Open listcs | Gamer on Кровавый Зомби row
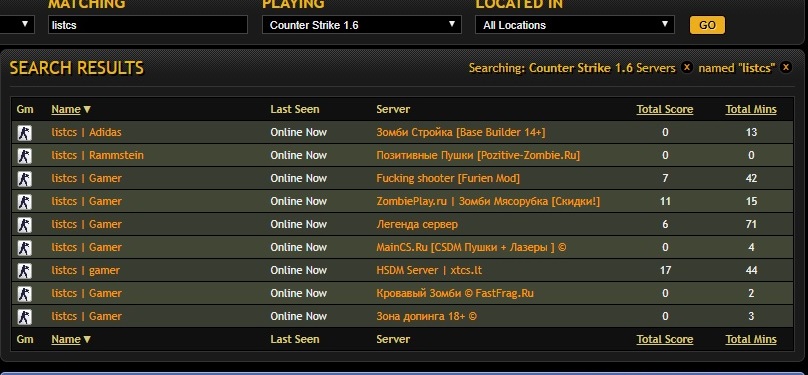Image resolution: width=808 pixels, height=375 pixels. (x=87, y=293)
